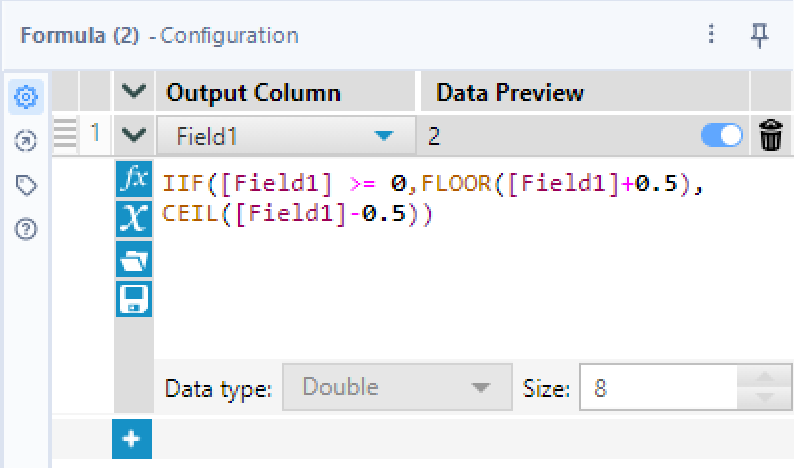Save the expression with disk icon
Image resolution: width=794 pixels, height=468 pixels.
click(133, 299)
